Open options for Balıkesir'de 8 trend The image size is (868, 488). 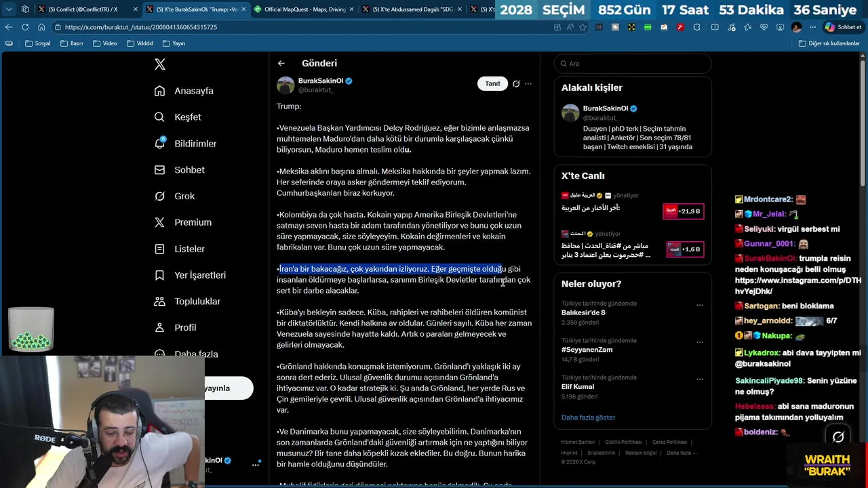click(x=700, y=305)
